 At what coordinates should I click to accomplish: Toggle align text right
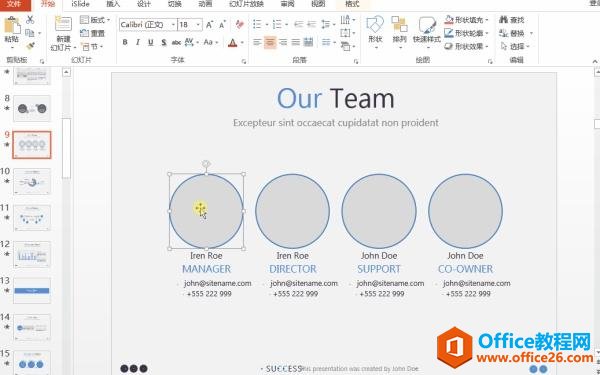tap(283, 42)
